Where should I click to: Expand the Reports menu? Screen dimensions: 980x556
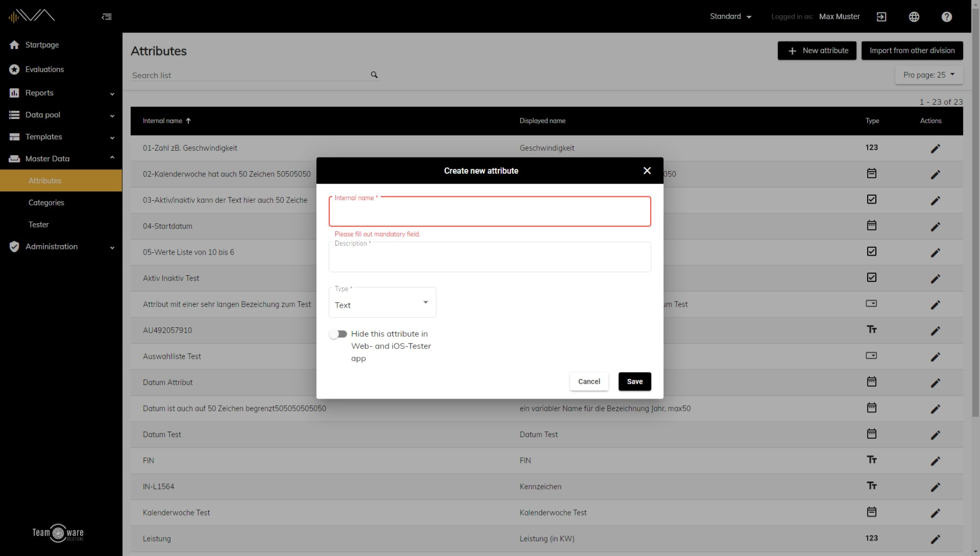coord(61,93)
